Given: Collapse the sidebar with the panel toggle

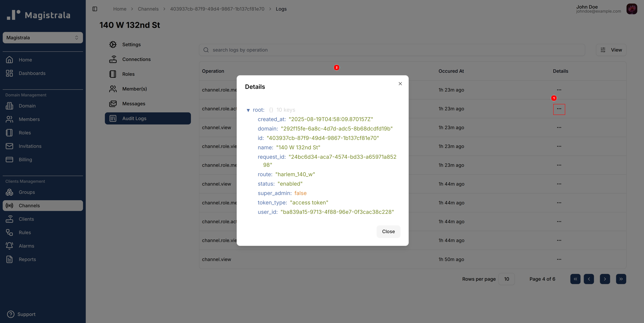Looking at the screenshot, I should (x=95, y=9).
